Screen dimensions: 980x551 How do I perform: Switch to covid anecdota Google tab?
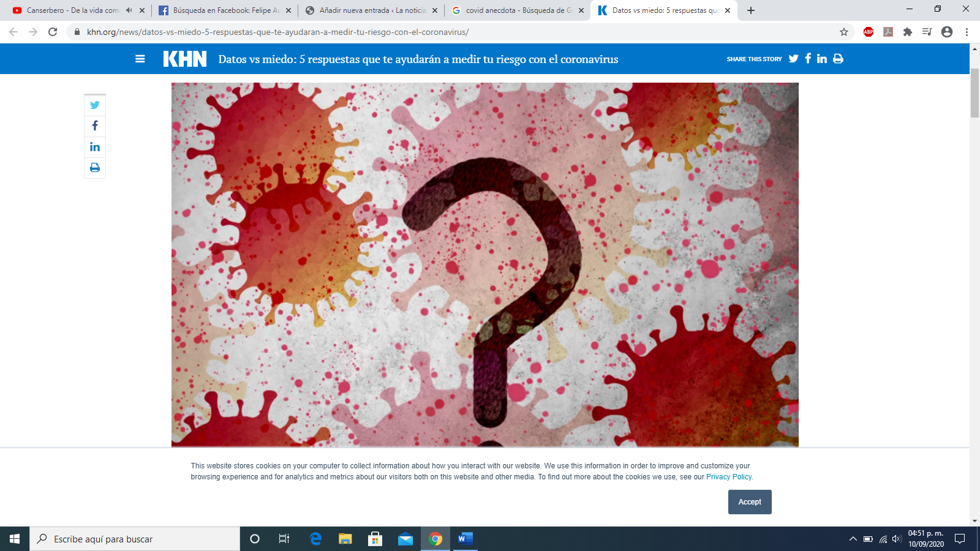(514, 10)
